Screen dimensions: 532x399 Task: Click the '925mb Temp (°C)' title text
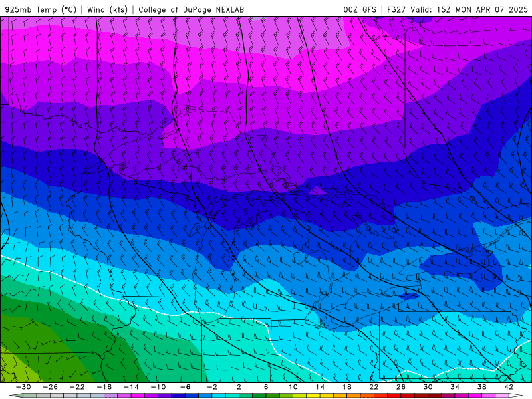41,10
